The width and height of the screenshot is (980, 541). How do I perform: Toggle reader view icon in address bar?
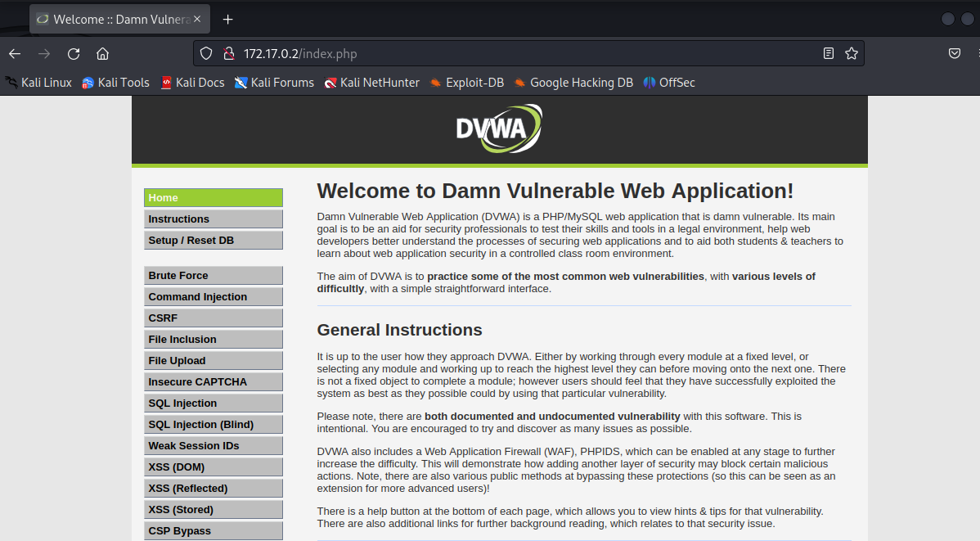click(x=829, y=54)
